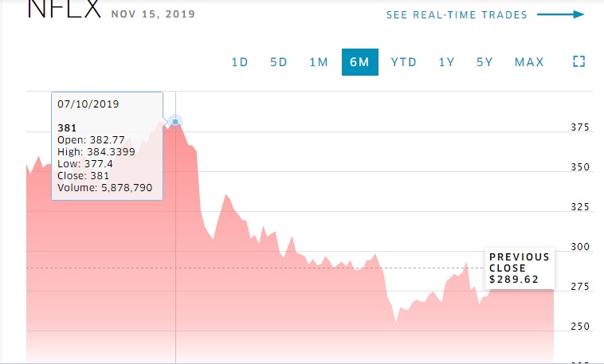
Task: Click the NFLX ticker symbol heading
Action: 64,10
